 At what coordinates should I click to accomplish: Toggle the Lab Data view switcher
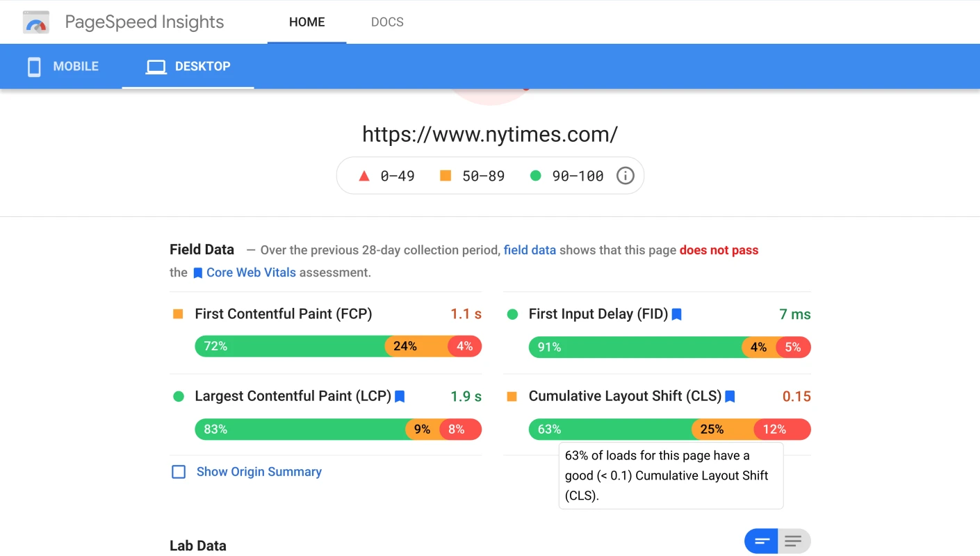tap(777, 541)
